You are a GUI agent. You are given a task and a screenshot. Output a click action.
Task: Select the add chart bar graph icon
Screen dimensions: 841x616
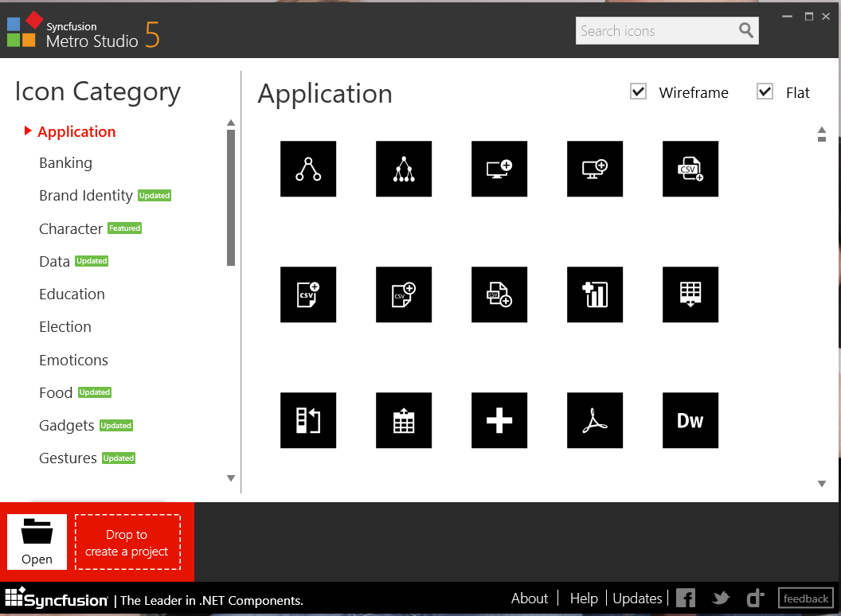595,294
